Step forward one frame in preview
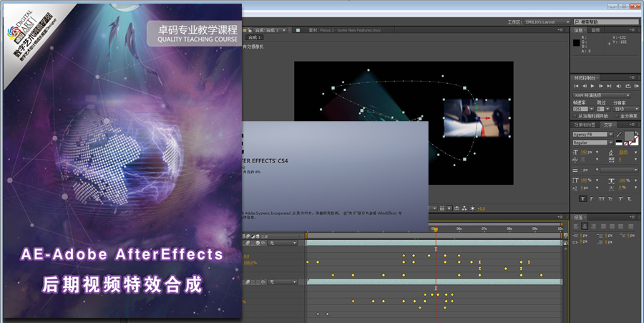Viewport: 644px width, 323px height. [601, 86]
